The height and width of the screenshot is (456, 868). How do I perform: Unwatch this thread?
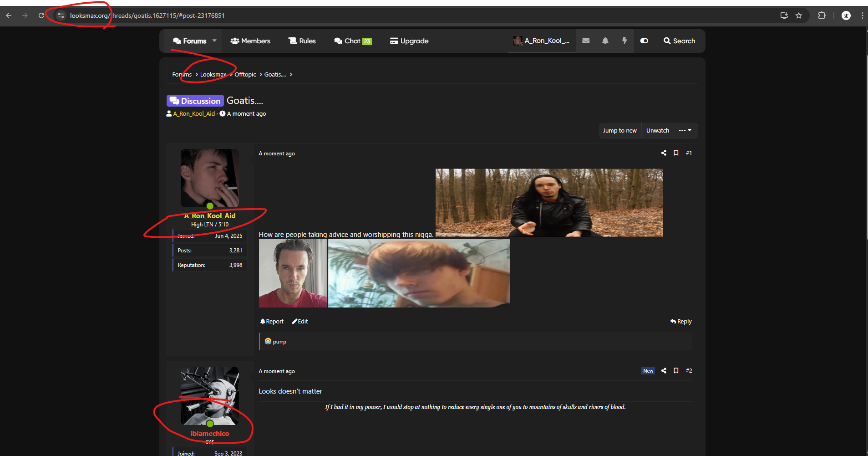point(658,131)
